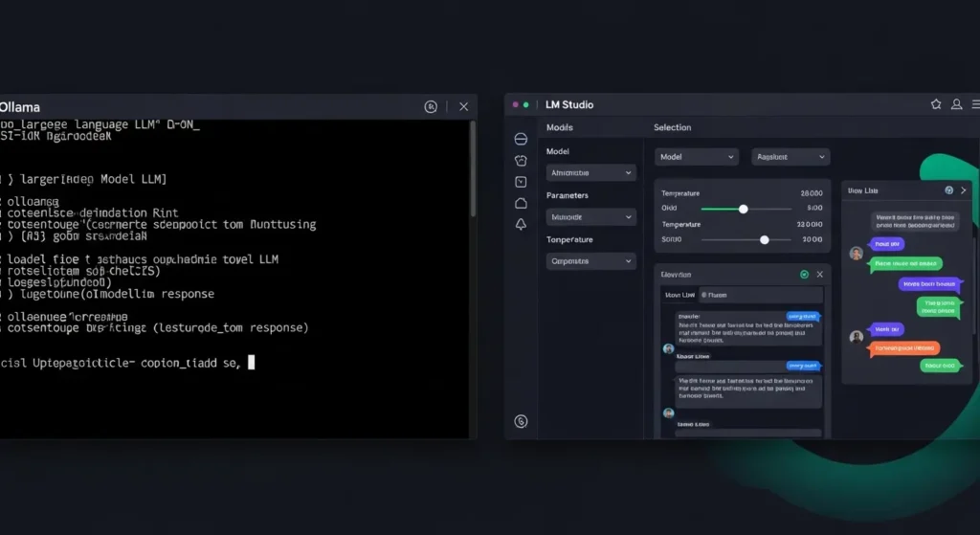The image size is (980, 535).
Task: Click the right-aligned purple chat bubble
Action: coord(929,283)
